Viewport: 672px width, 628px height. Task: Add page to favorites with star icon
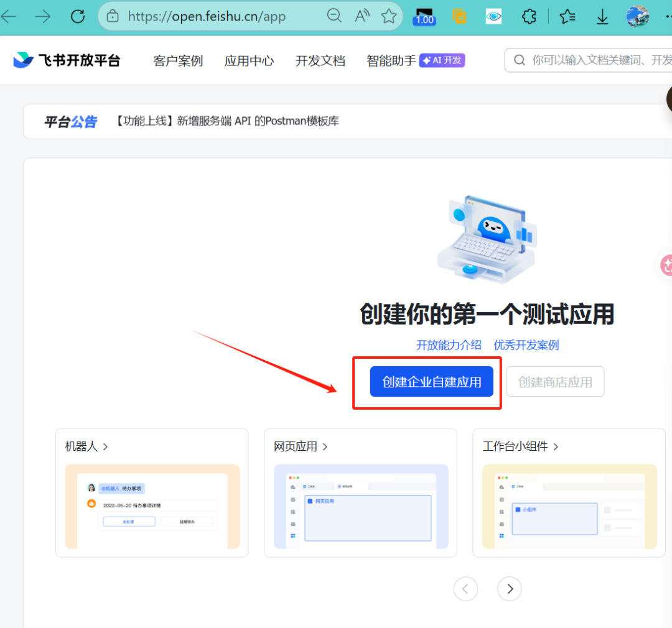click(389, 16)
